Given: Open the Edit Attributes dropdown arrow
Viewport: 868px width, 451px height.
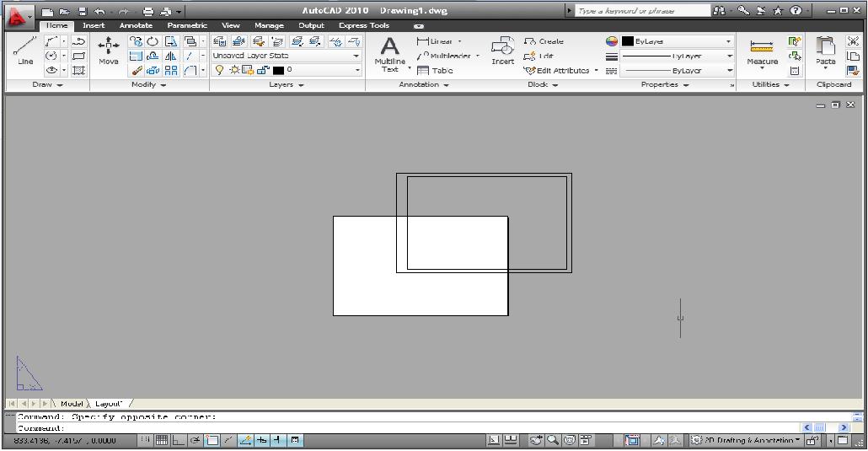Looking at the screenshot, I should 596,70.
